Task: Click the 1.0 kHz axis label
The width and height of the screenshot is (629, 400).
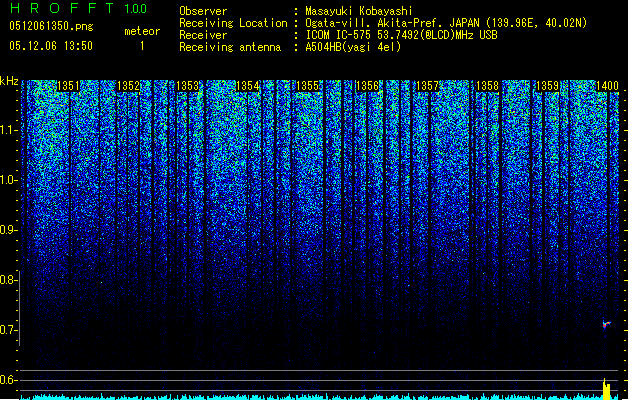Action: [9, 180]
